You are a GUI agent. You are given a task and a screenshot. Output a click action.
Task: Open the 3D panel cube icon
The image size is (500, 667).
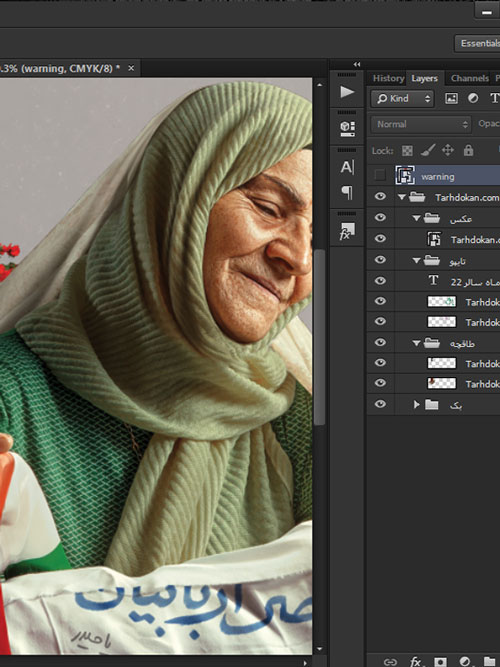347,128
